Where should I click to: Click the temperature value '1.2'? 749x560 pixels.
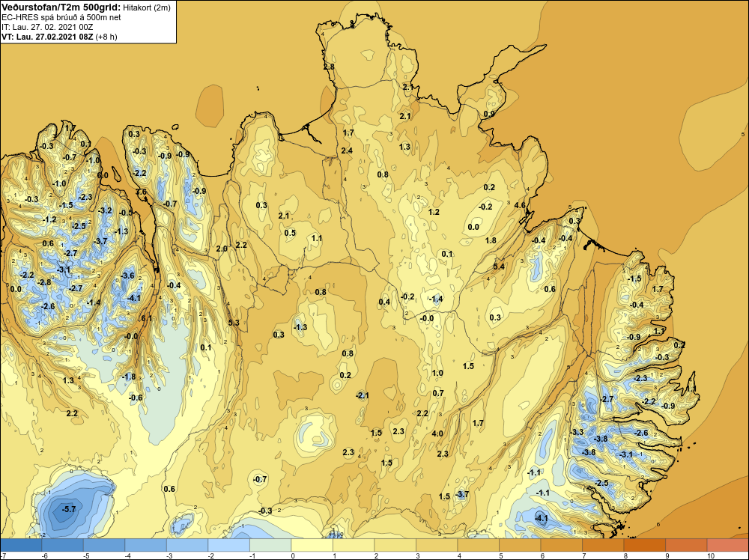tap(434, 212)
